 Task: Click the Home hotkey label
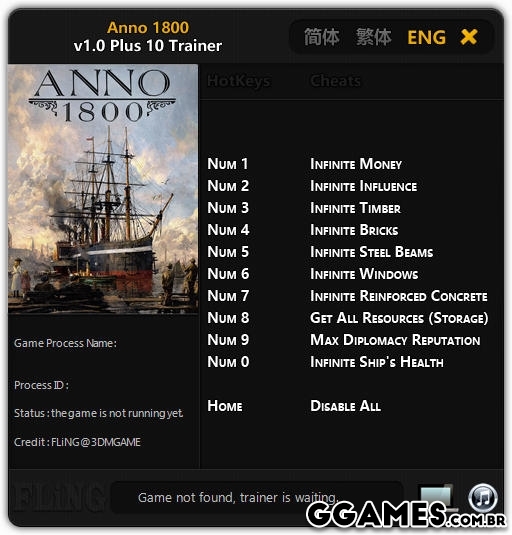point(225,406)
